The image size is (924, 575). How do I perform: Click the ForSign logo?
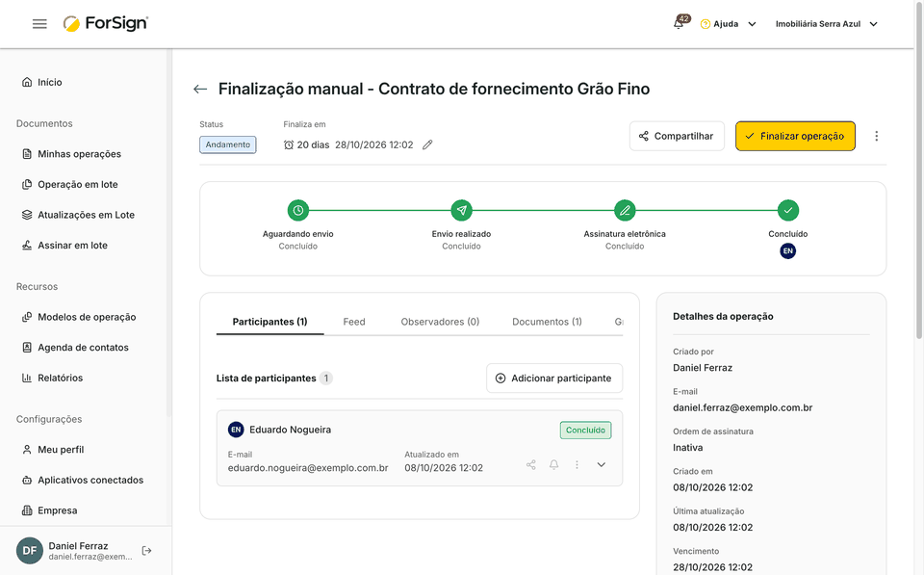(106, 23)
